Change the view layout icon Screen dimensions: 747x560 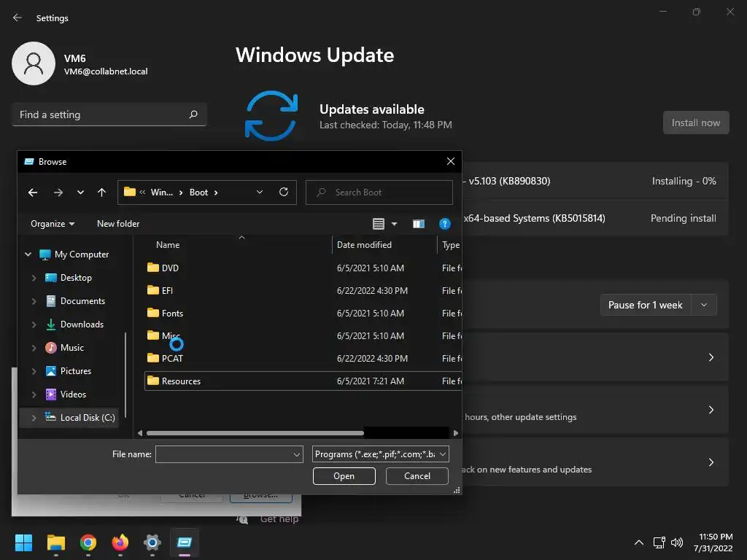[379, 224]
